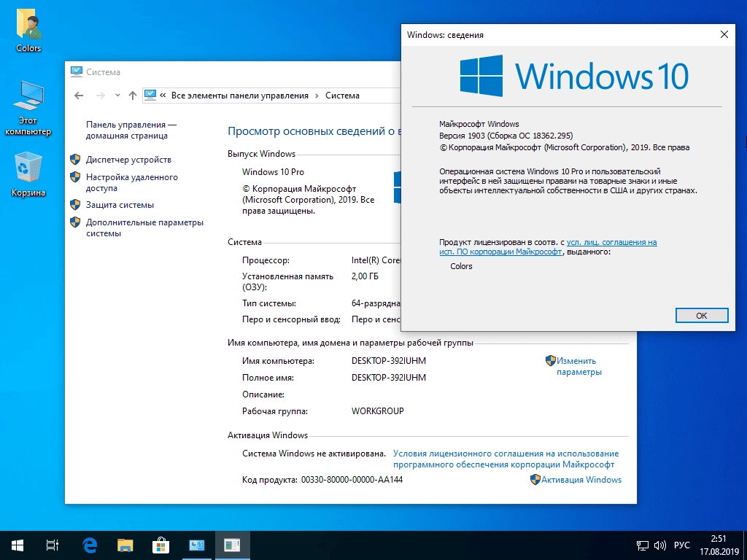Expand the breadcrumb arrow before Система
Image resolution: width=747 pixels, height=560 pixels.
pyautogui.click(x=317, y=96)
